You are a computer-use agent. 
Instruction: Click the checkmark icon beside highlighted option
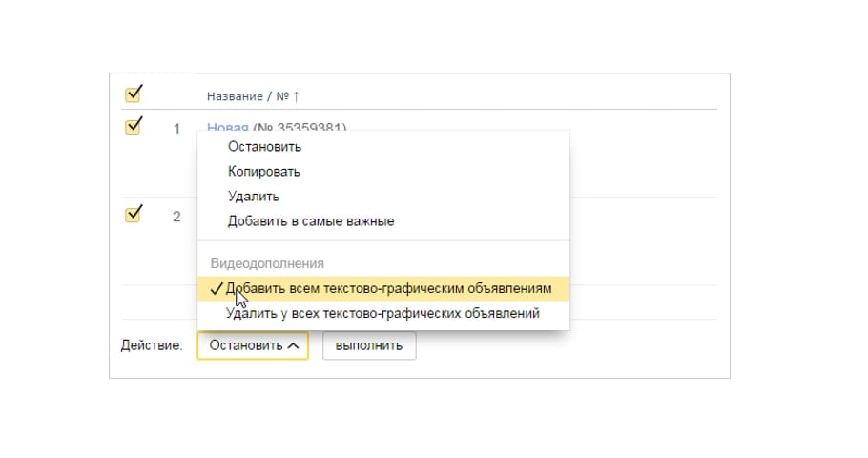(217, 288)
